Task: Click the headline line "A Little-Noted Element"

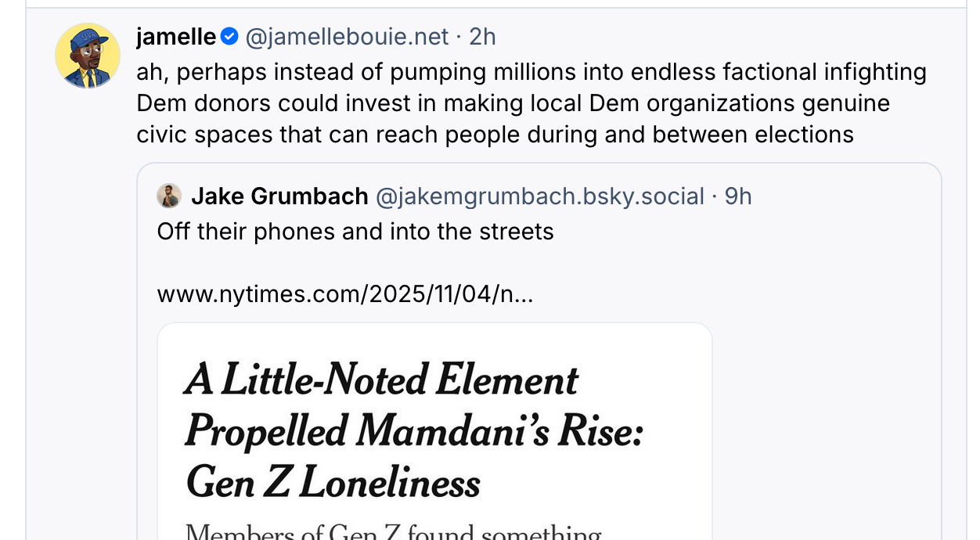Action: (x=381, y=380)
